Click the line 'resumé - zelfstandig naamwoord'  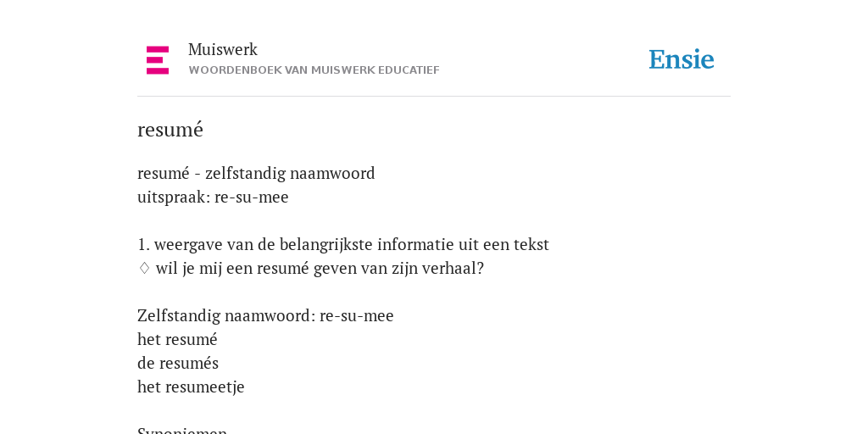pos(256,173)
